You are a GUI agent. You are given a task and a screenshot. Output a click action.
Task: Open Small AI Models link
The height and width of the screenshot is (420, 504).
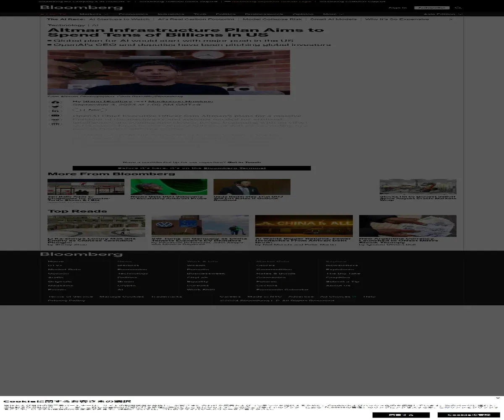tap(333, 19)
